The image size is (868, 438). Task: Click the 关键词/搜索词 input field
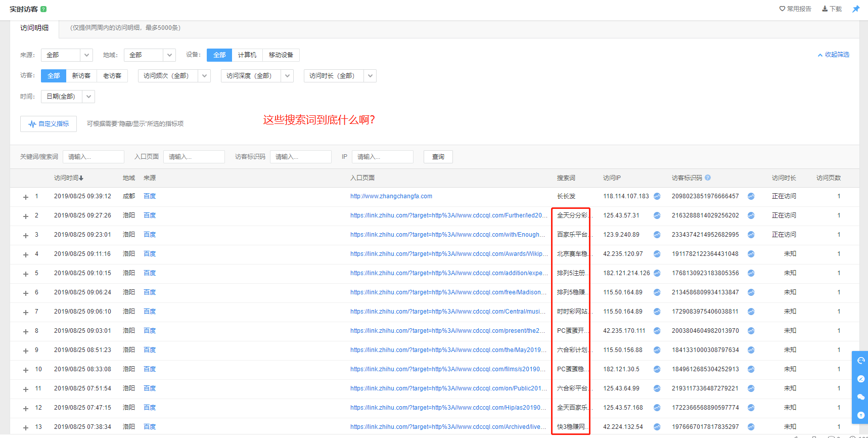tap(94, 157)
